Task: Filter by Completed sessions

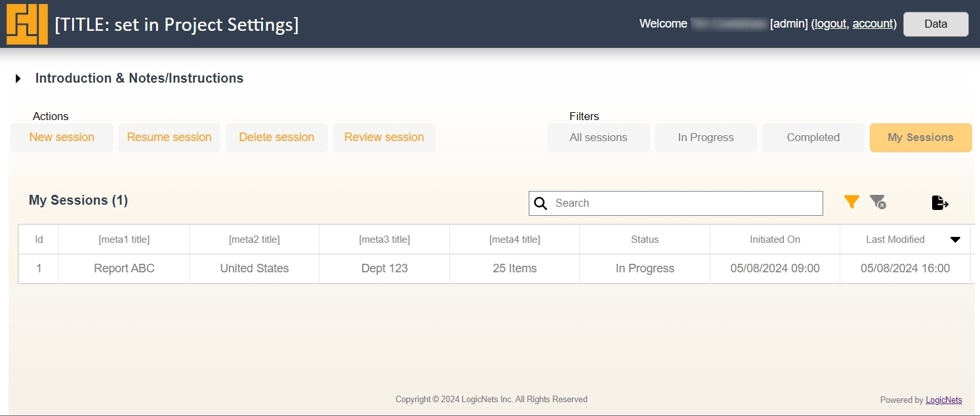Action: 813,138
